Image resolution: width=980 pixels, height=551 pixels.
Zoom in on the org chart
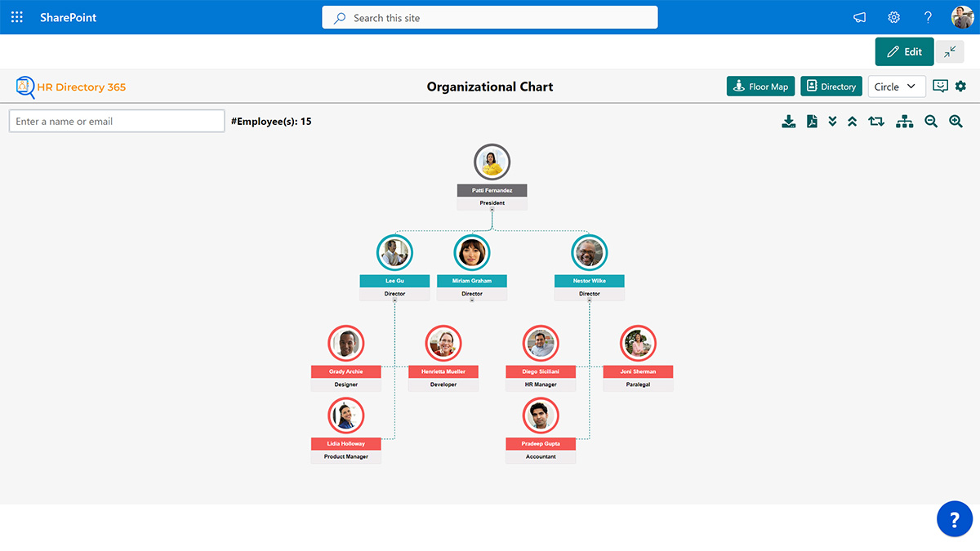(955, 121)
